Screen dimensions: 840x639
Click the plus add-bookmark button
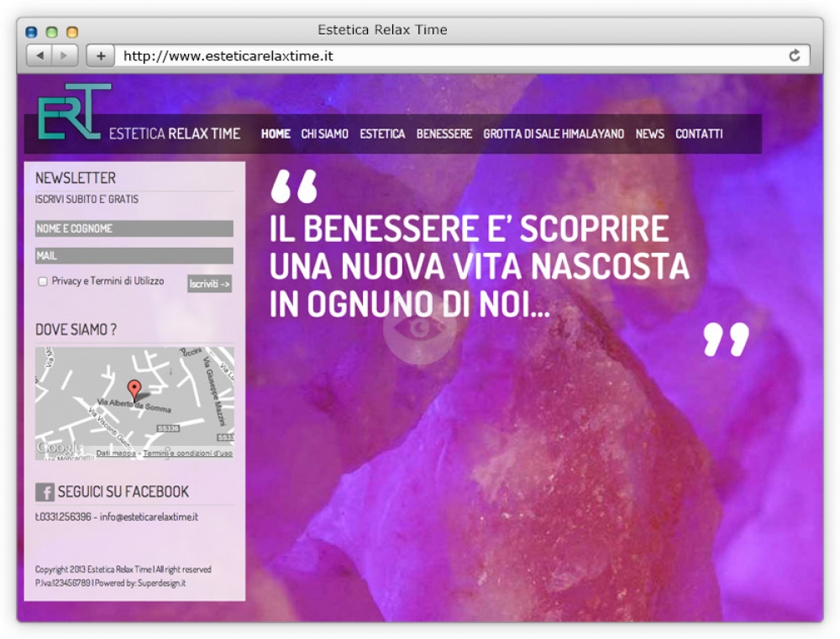pyautogui.click(x=101, y=55)
